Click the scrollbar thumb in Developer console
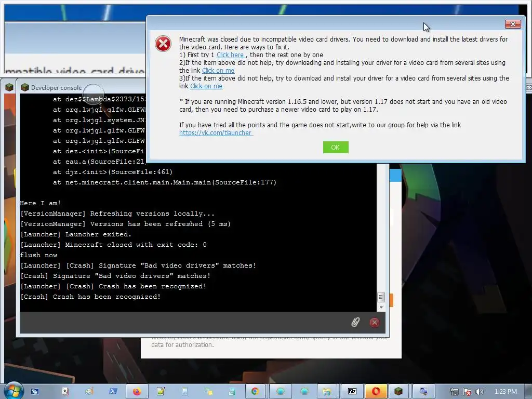Viewport: 532px width, 399px height. coord(381,297)
